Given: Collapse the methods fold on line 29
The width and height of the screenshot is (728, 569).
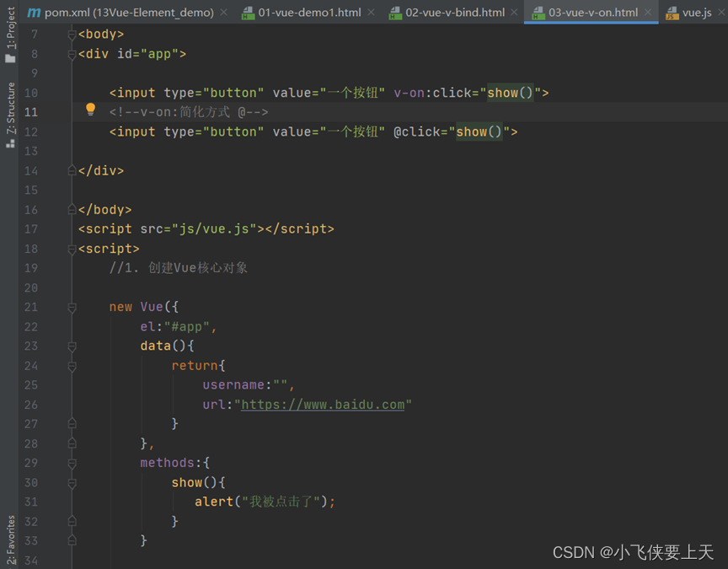Looking at the screenshot, I should coord(72,464).
